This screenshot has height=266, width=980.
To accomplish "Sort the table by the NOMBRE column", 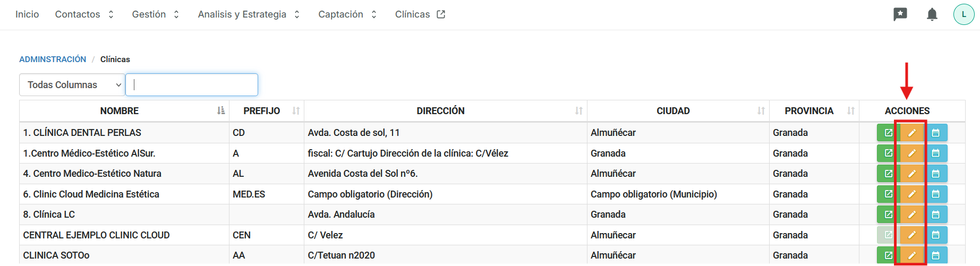I will click(120, 111).
